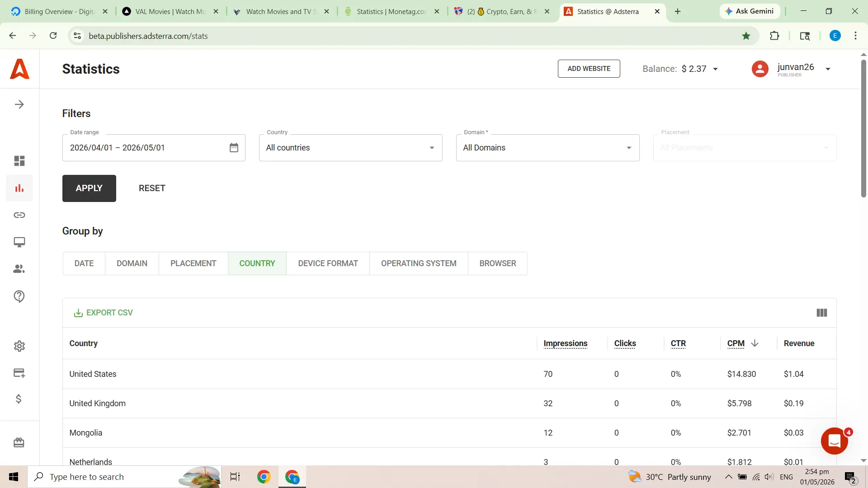Click the Mongolia row name

pyautogui.click(x=85, y=433)
